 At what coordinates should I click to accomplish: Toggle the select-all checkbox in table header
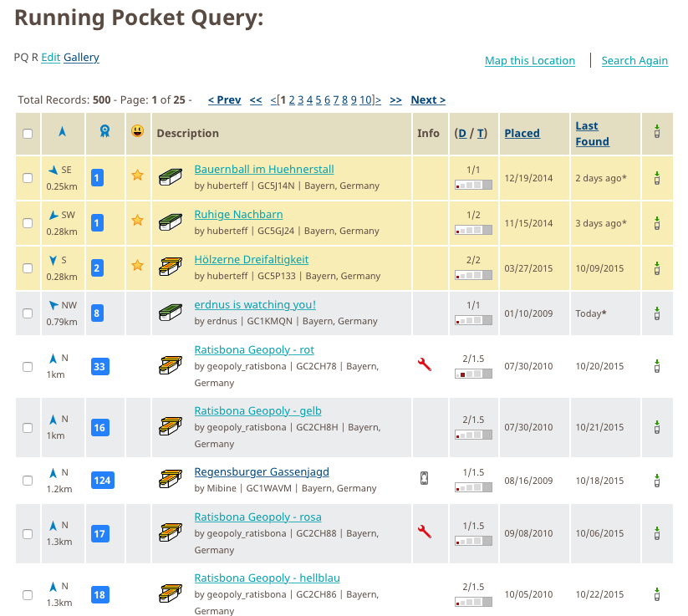pyautogui.click(x=28, y=134)
